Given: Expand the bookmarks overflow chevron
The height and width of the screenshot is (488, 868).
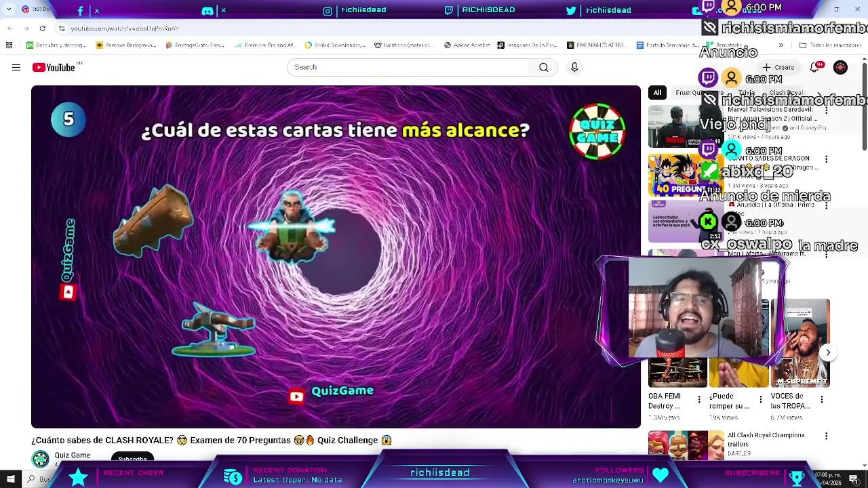Looking at the screenshot, I should tap(781, 45).
